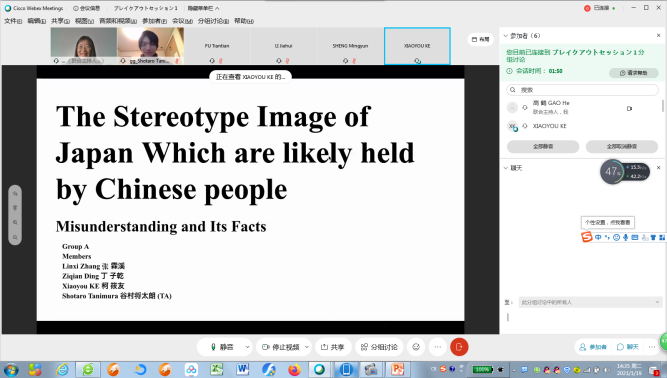Click the PowerPoint icon in the taskbar
The height and width of the screenshot is (378, 667).
397,369
